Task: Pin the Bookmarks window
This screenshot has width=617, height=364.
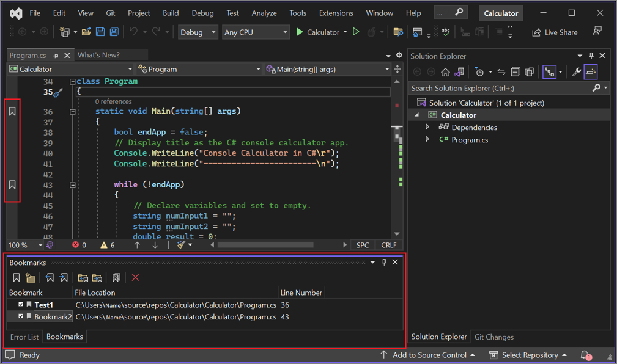Action: [x=384, y=262]
